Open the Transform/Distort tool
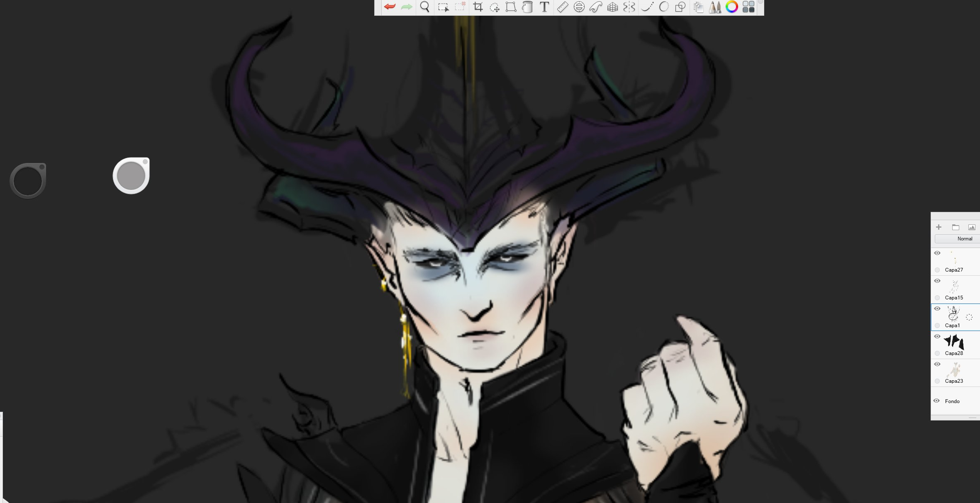 coord(511,7)
